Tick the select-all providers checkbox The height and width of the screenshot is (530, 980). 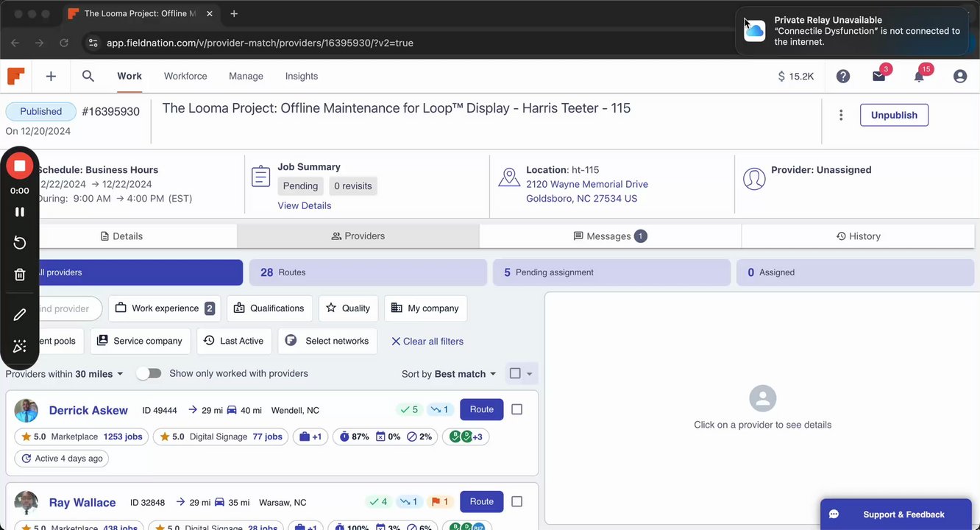pos(515,373)
